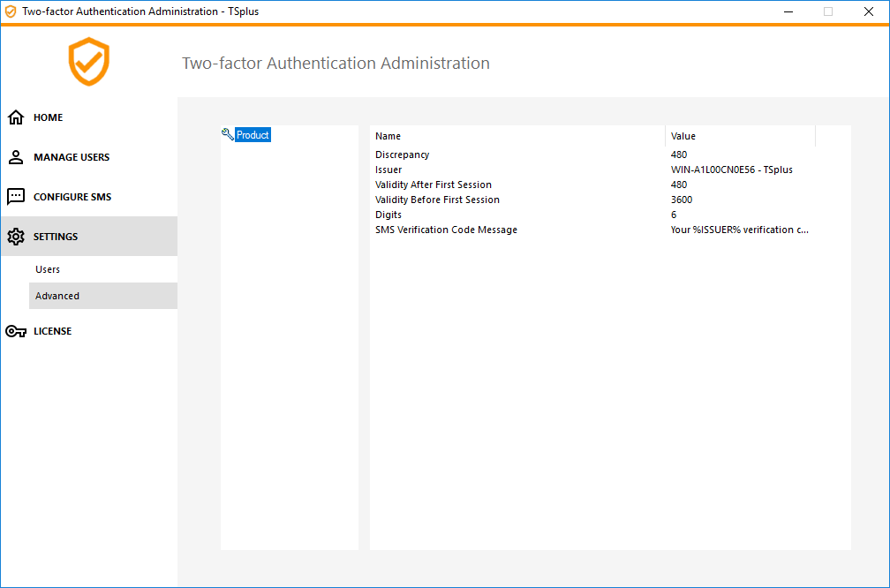This screenshot has height=588, width=890.
Task: Click the Name column header
Action: [x=388, y=135]
